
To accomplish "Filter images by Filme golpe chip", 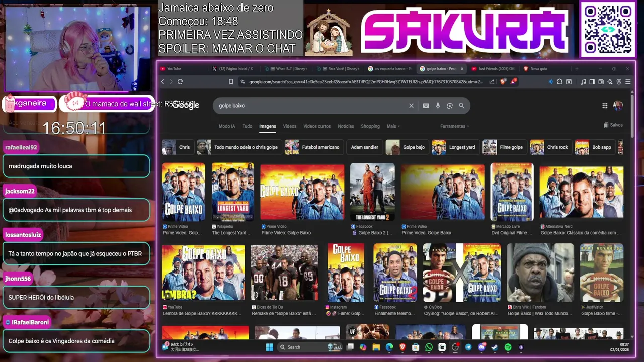I will (504, 147).
